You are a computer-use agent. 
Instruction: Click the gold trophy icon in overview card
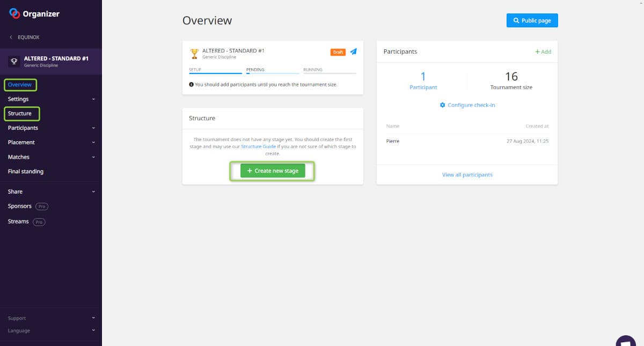pyautogui.click(x=194, y=54)
